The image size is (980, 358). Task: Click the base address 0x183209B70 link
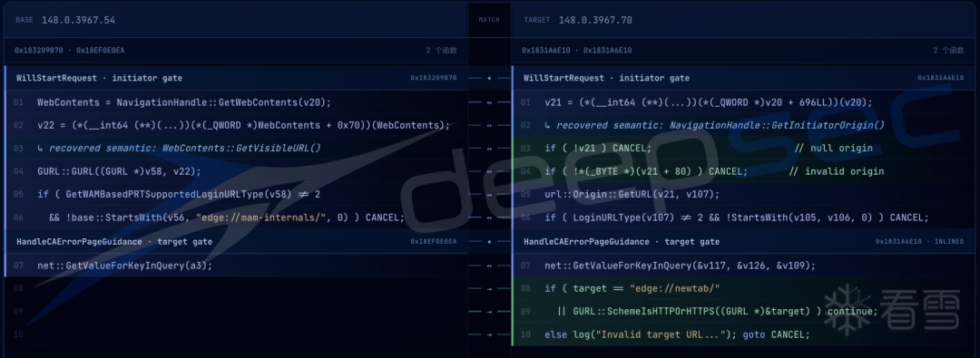tap(434, 78)
